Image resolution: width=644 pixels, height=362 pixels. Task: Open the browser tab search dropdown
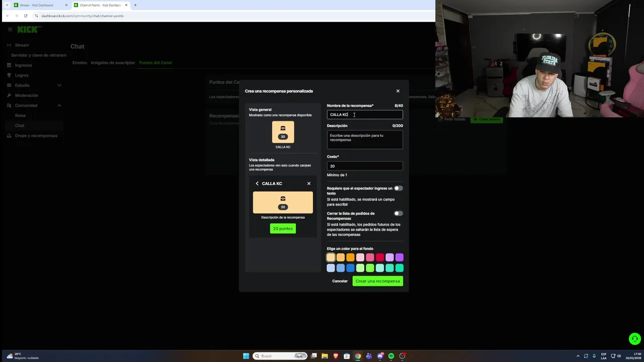pos(7,5)
